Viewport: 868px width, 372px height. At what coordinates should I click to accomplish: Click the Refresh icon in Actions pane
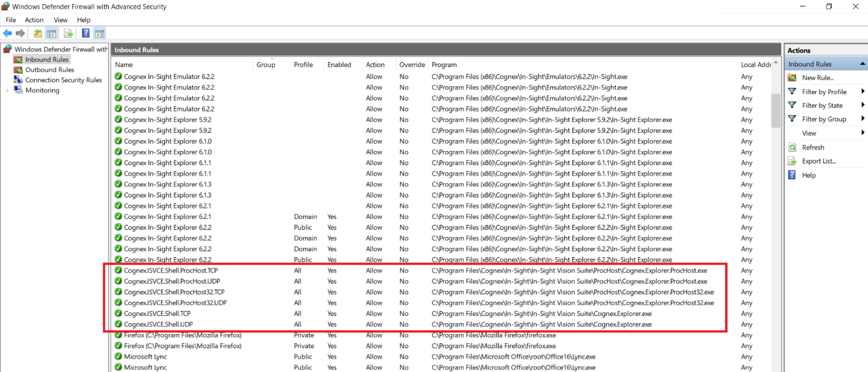pos(792,148)
